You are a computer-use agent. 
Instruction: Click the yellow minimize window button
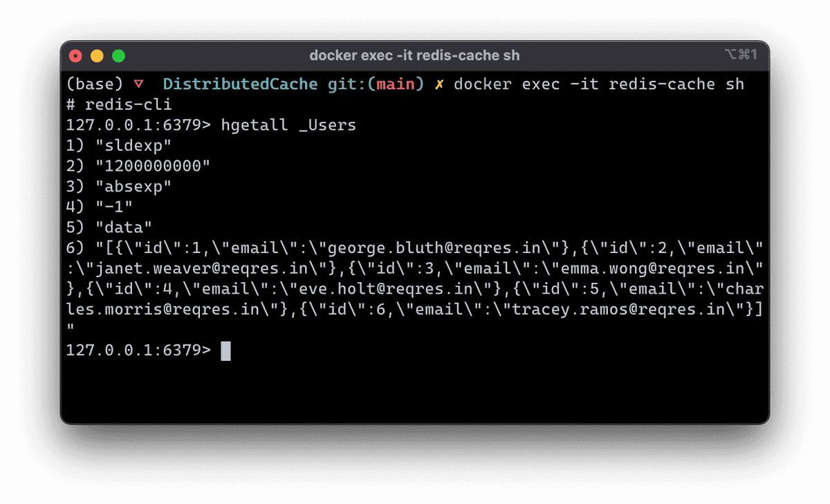click(97, 55)
